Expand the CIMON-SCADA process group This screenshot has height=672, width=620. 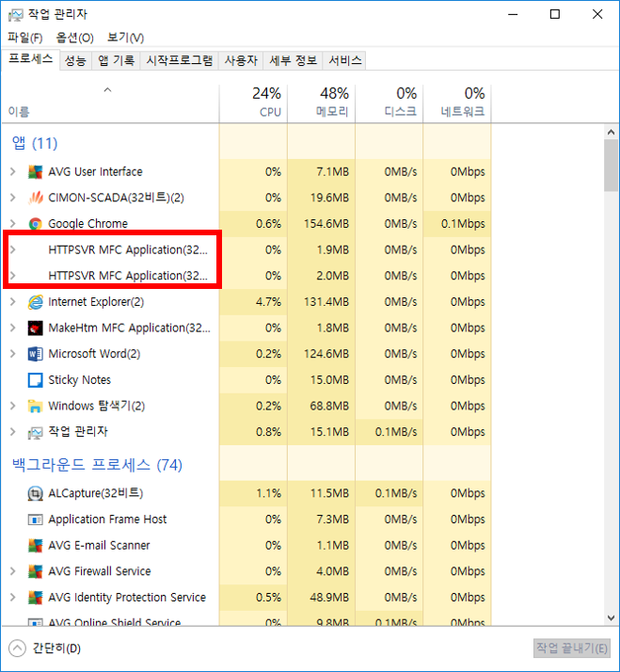(13, 198)
